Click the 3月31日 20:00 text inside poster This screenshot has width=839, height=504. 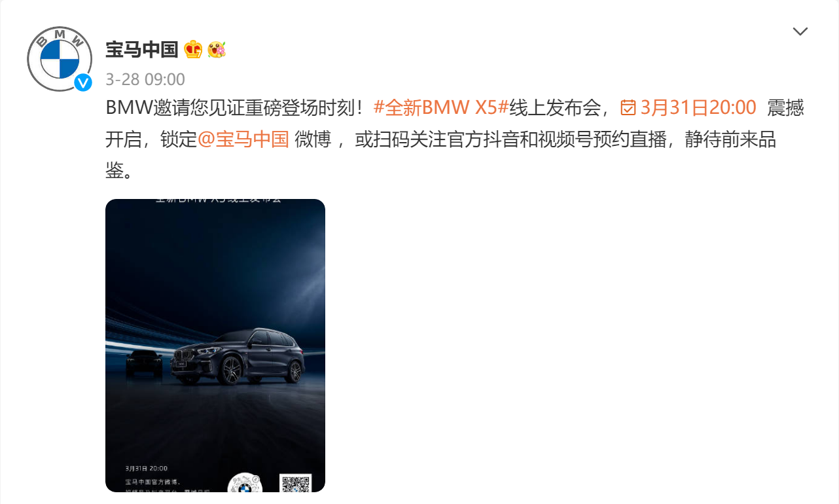pyautogui.click(x=147, y=469)
